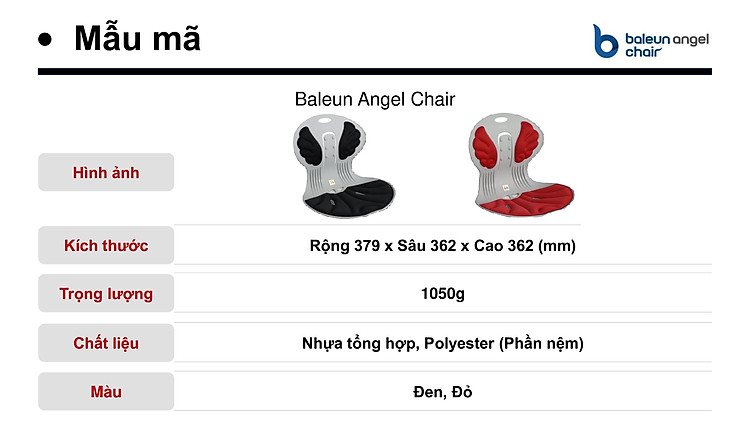Click the dimensions text Rộng 379 x Sâu 362
750x422 pixels.
point(385,245)
